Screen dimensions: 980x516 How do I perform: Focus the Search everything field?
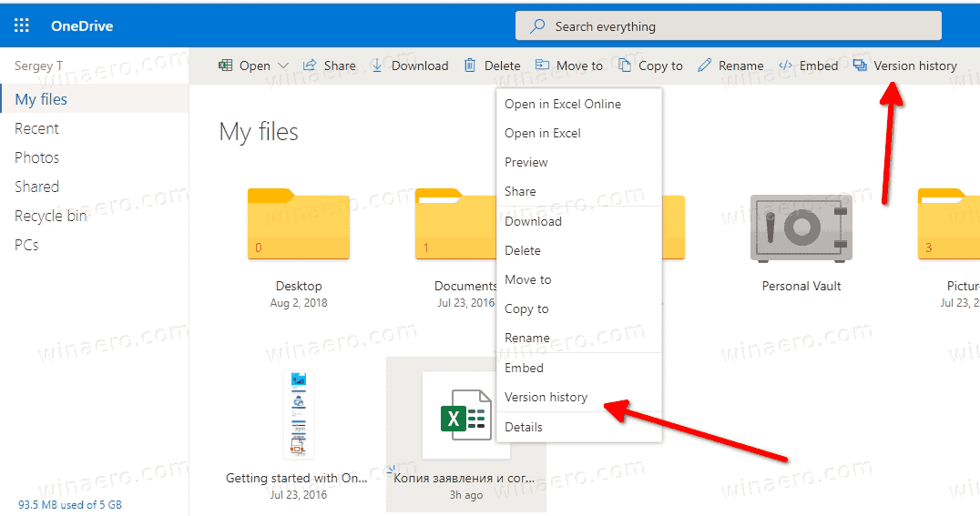(728, 26)
